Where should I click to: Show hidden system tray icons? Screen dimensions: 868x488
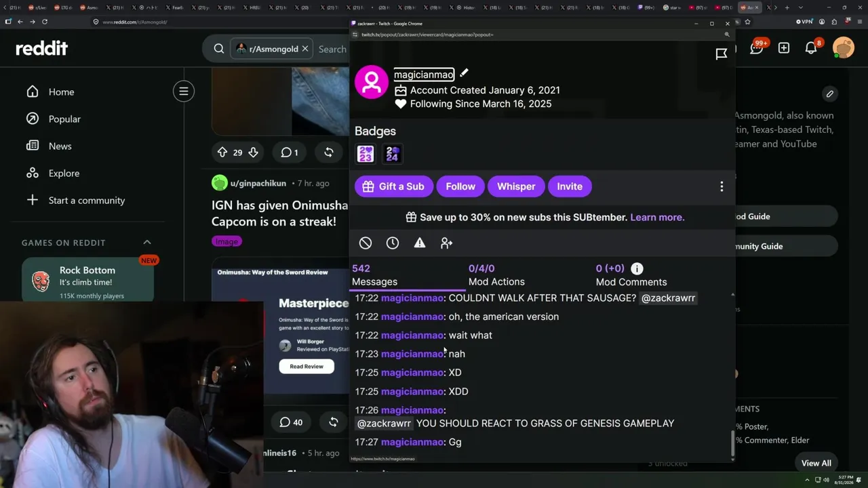click(x=806, y=480)
